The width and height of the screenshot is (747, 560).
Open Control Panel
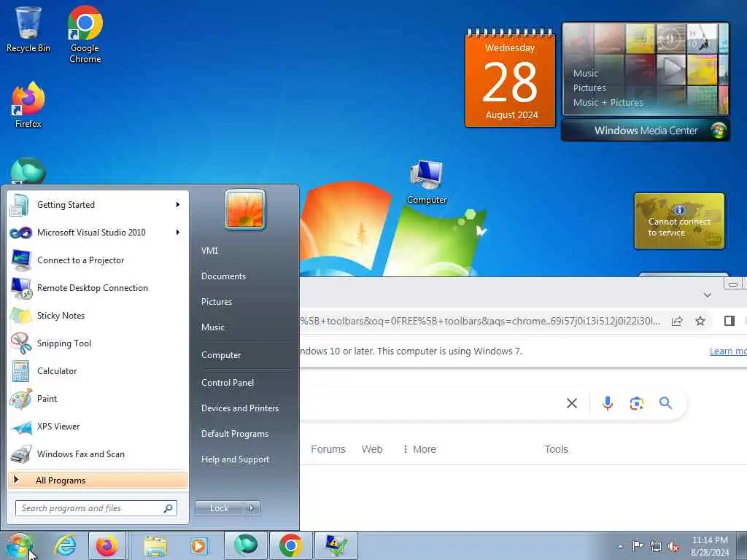(228, 383)
